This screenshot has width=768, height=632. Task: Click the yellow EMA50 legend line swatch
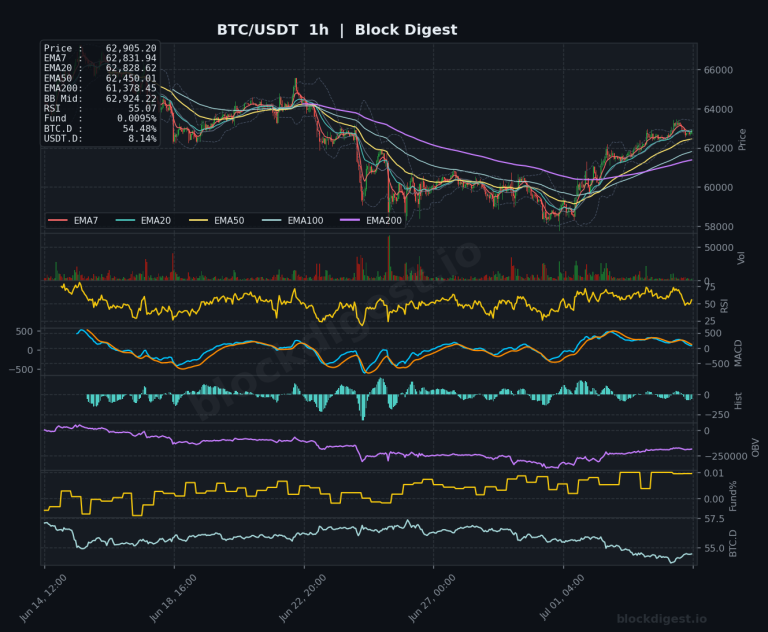click(x=198, y=220)
